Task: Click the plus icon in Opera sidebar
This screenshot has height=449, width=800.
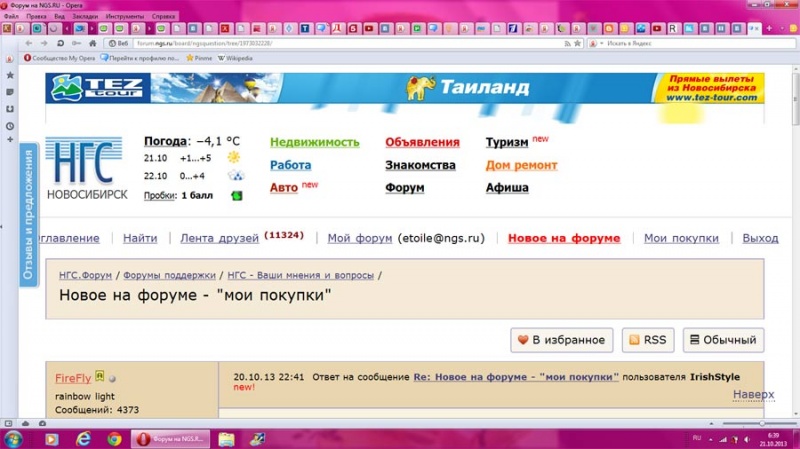Action: (x=10, y=143)
